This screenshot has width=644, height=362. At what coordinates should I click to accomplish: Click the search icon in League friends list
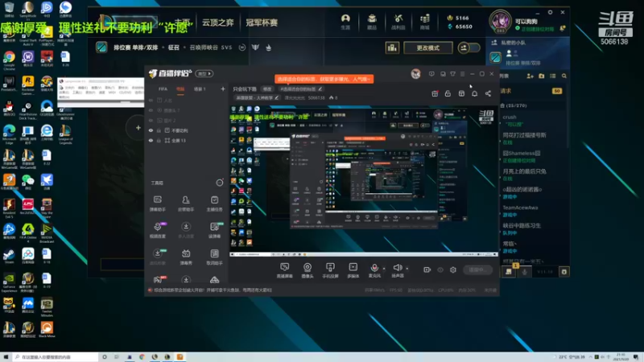[564, 76]
